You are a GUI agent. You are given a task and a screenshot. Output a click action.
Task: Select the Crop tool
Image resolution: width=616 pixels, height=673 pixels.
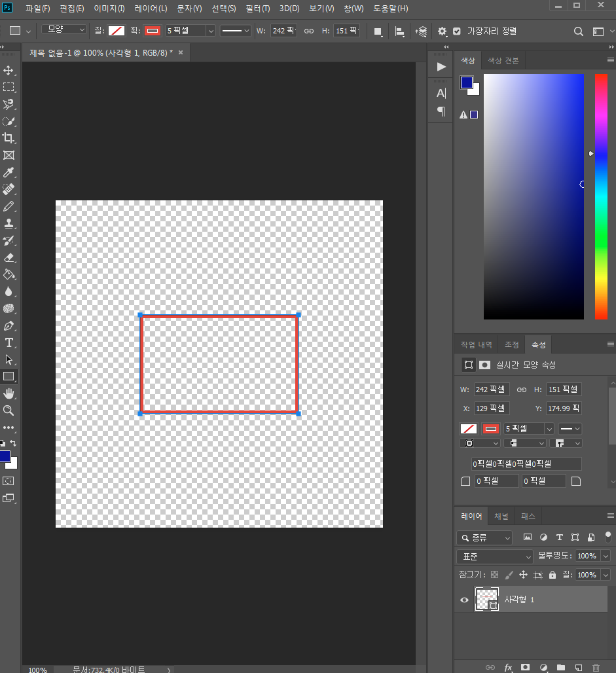[9, 138]
